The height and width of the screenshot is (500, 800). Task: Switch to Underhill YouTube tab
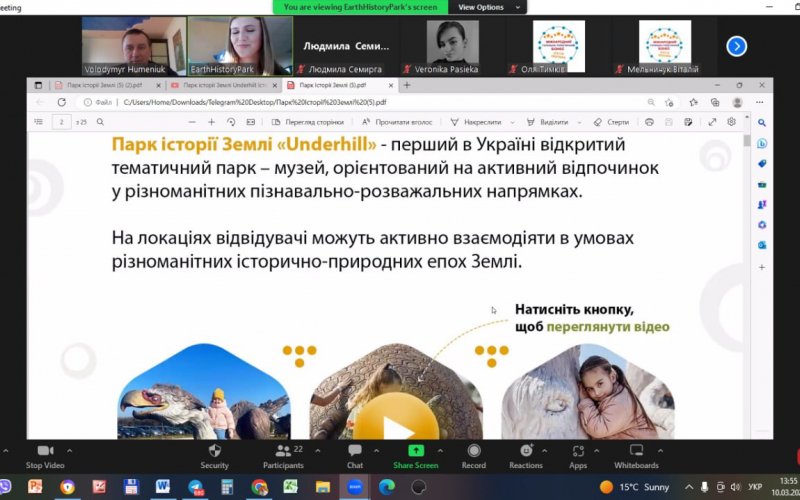pyautogui.click(x=224, y=85)
